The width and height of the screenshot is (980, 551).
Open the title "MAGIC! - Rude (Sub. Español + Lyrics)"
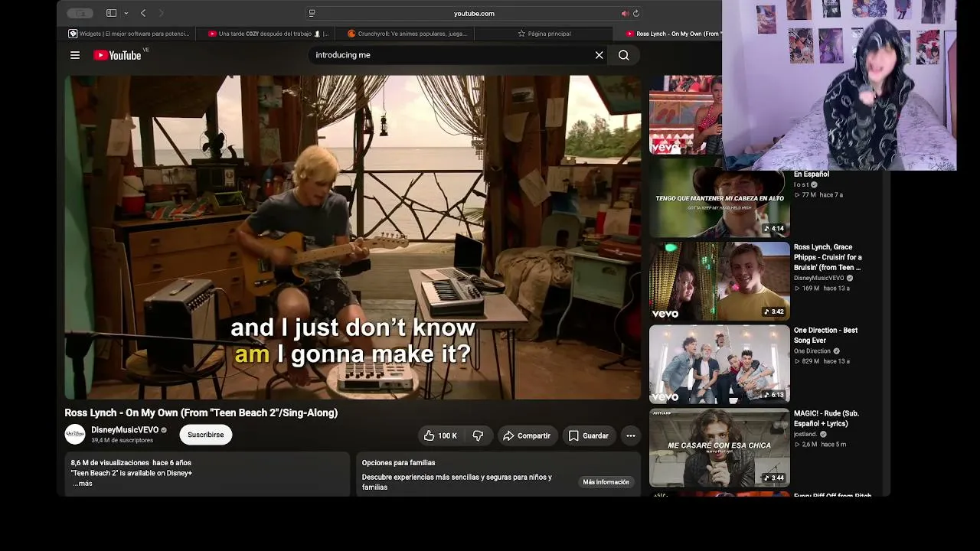click(826, 418)
